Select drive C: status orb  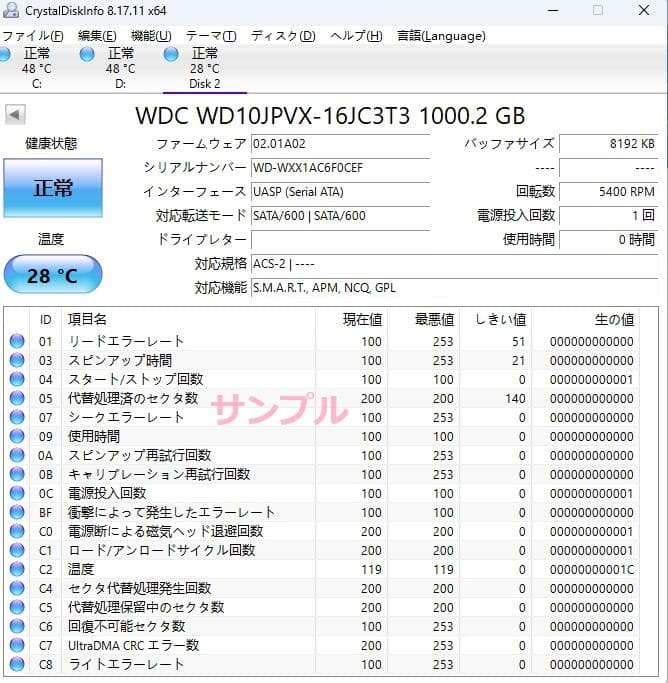[6, 53]
